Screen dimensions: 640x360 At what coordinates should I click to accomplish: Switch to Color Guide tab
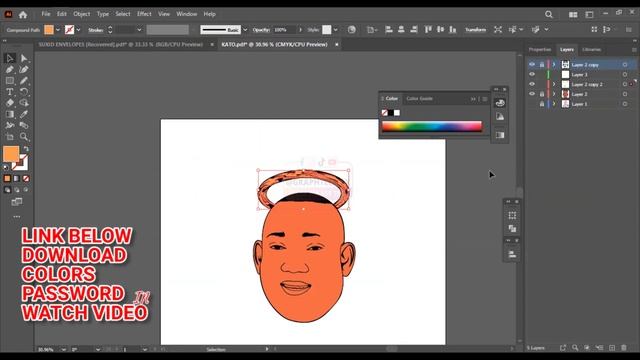coord(419,98)
